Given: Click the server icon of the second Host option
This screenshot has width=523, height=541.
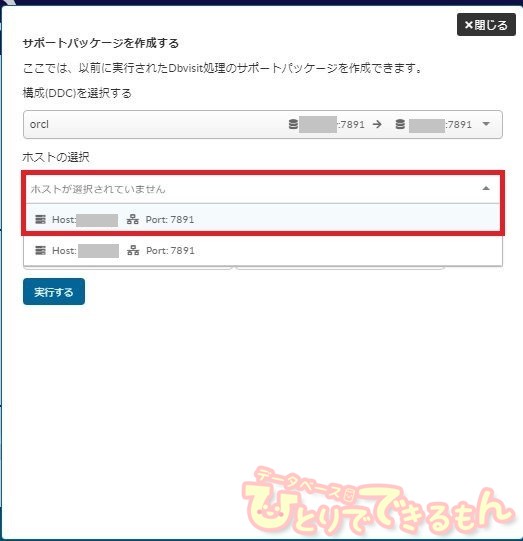Looking at the screenshot, I should pyautogui.click(x=40, y=250).
